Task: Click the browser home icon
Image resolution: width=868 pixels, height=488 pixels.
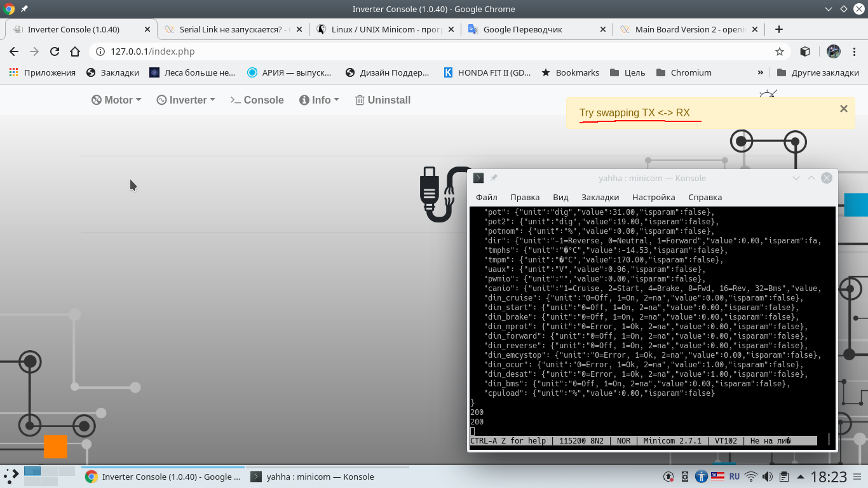Action: pyautogui.click(x=75, y=51)
